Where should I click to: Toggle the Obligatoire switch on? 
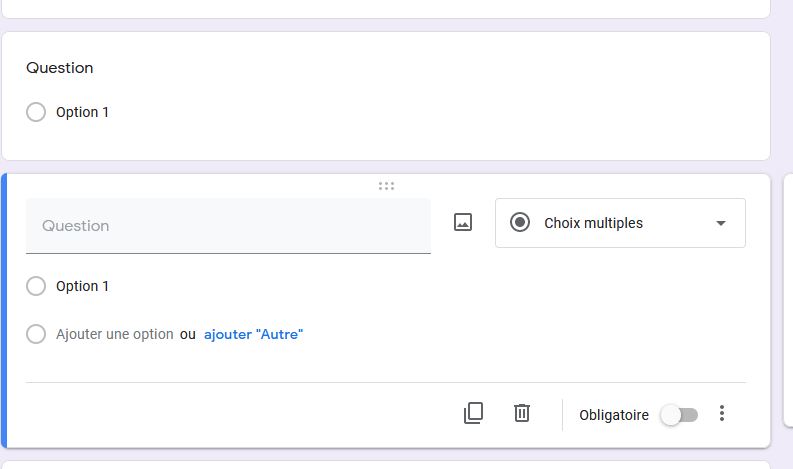pyautogui.click(x=679, y=415)
